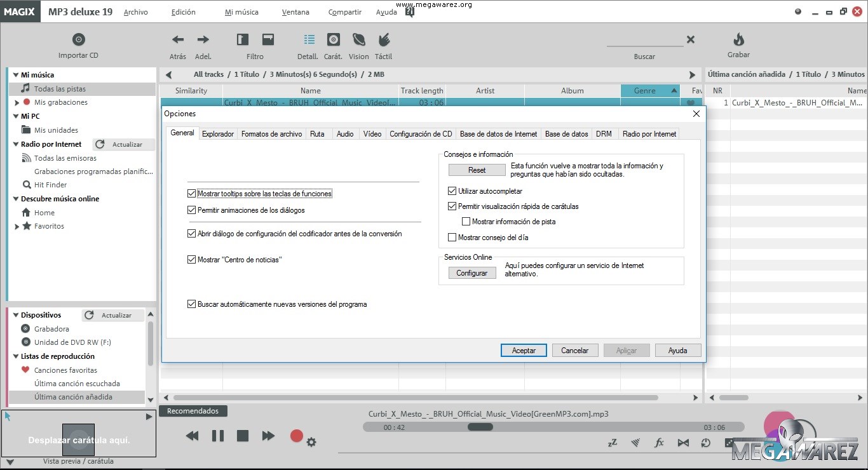Open the fx audio effects

660,443
